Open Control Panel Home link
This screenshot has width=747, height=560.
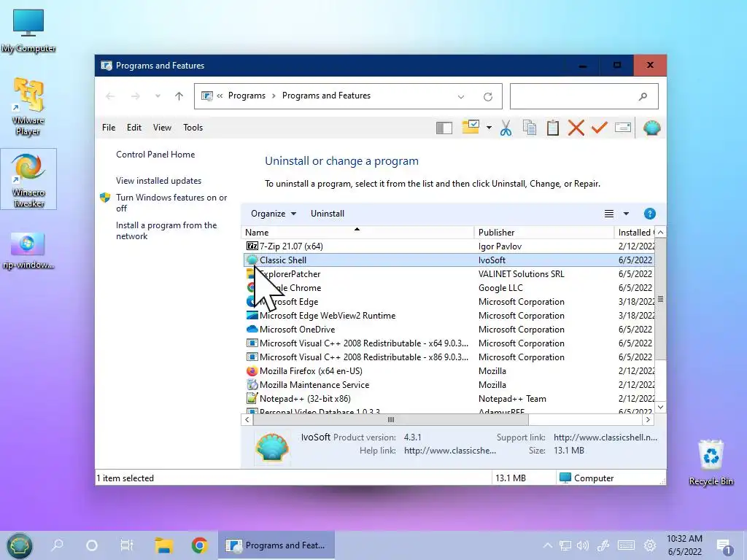pyautogui.click(x=155, y=155)
